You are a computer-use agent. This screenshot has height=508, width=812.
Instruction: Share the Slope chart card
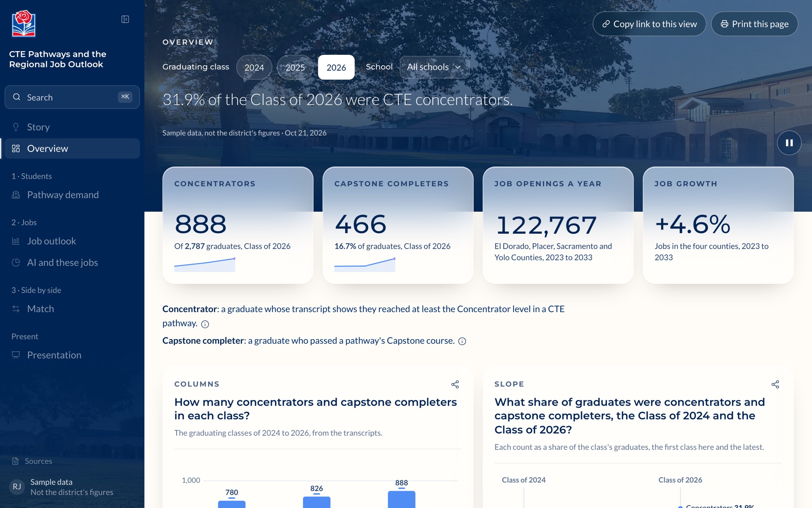(x=775, y=384)
